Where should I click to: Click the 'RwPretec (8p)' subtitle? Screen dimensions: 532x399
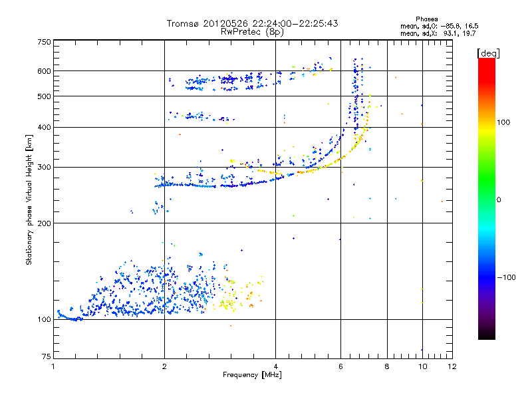click(x=252, y=32)
